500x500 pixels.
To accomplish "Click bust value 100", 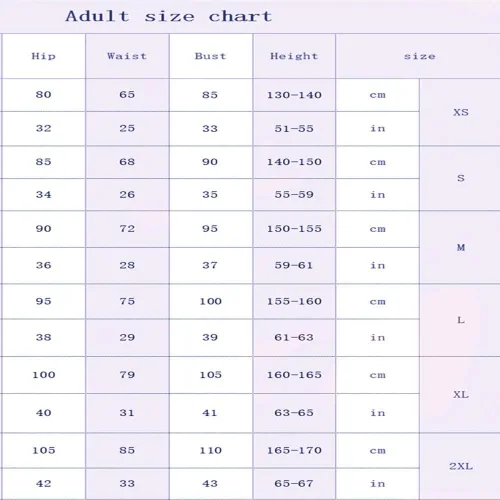I will pos(211,301).
